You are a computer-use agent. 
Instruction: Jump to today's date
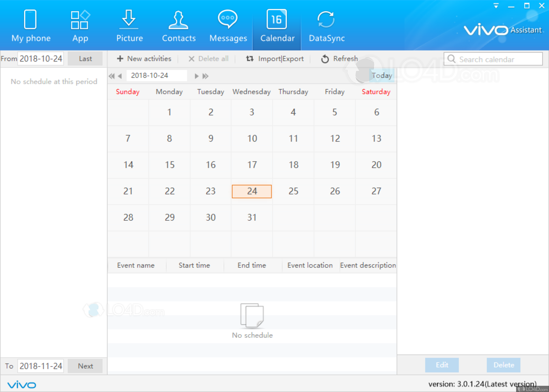pyautogui.click(x=382, y=75)
